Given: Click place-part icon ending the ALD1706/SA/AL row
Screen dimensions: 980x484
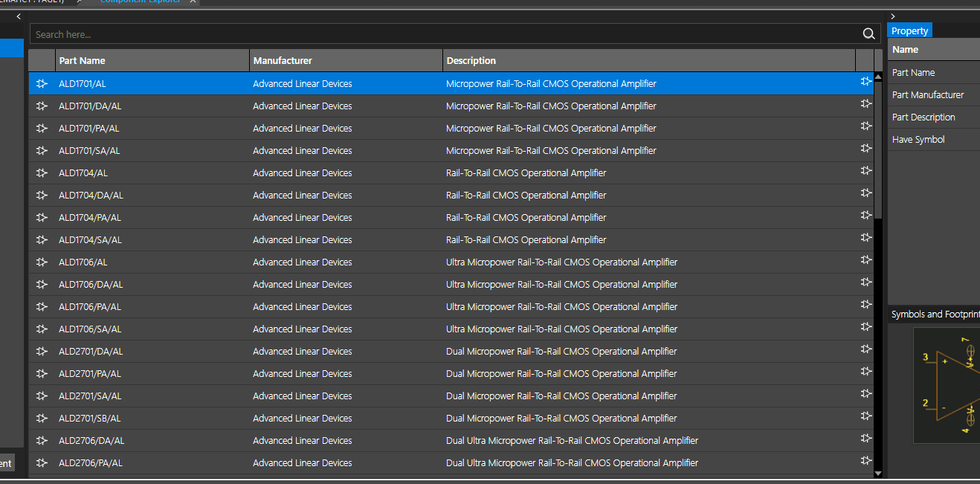Looking at the screenshot, I should [x=865, y=327].
